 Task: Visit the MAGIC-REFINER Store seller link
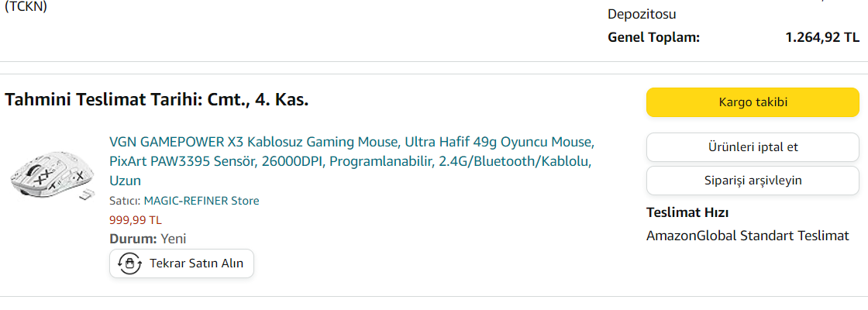(x=201, y=201)
